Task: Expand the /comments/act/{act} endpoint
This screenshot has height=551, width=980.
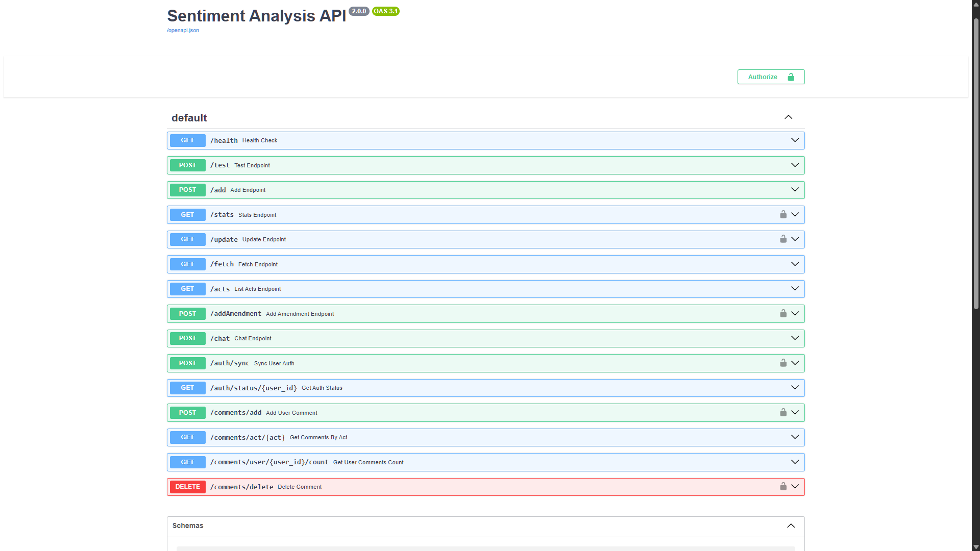Action: point(794,437)
